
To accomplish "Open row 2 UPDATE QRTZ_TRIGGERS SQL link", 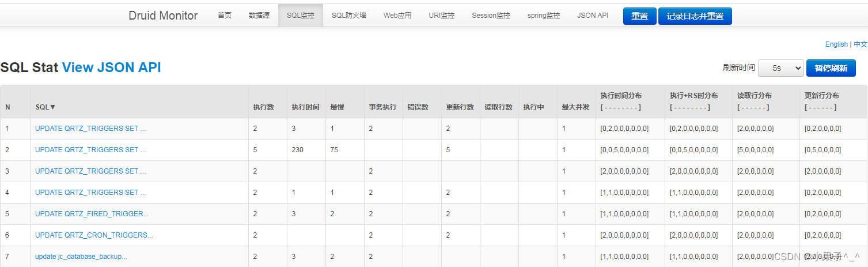I will click(90, 150).
